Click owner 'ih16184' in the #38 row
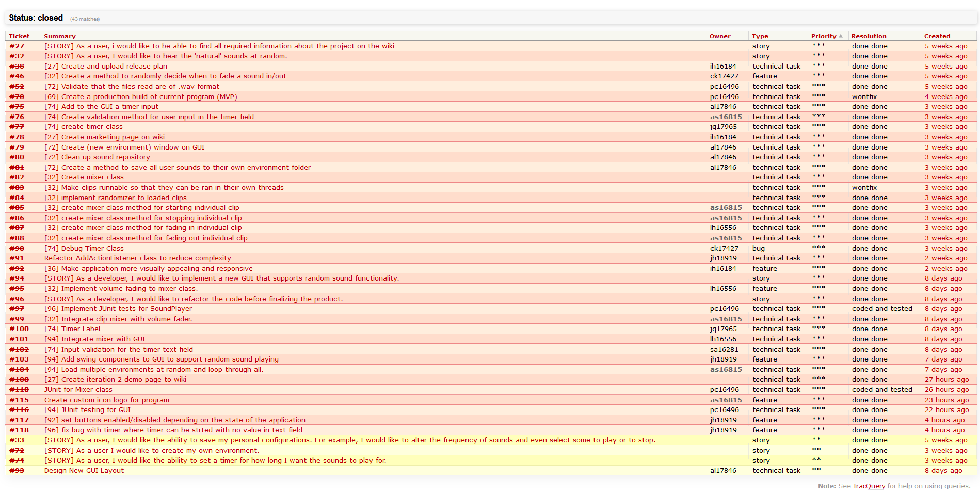980x492 pixels. tap(723, 66)
